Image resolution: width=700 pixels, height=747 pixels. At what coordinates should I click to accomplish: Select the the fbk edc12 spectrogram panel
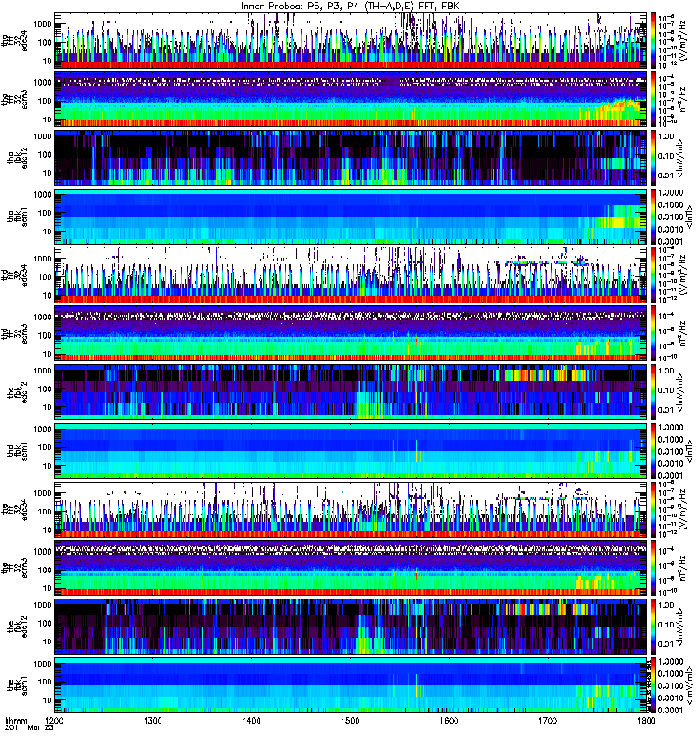point(351,627)
